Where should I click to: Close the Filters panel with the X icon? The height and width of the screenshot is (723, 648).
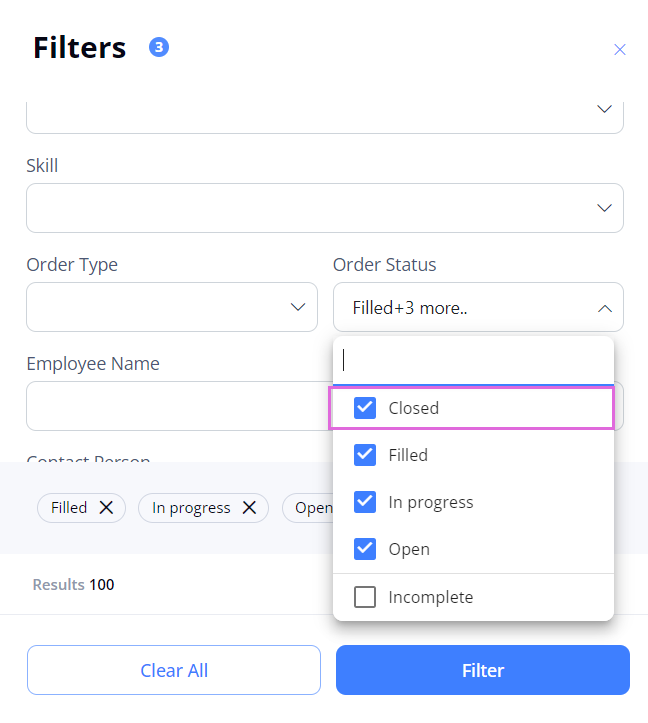[x=619, y=49]
